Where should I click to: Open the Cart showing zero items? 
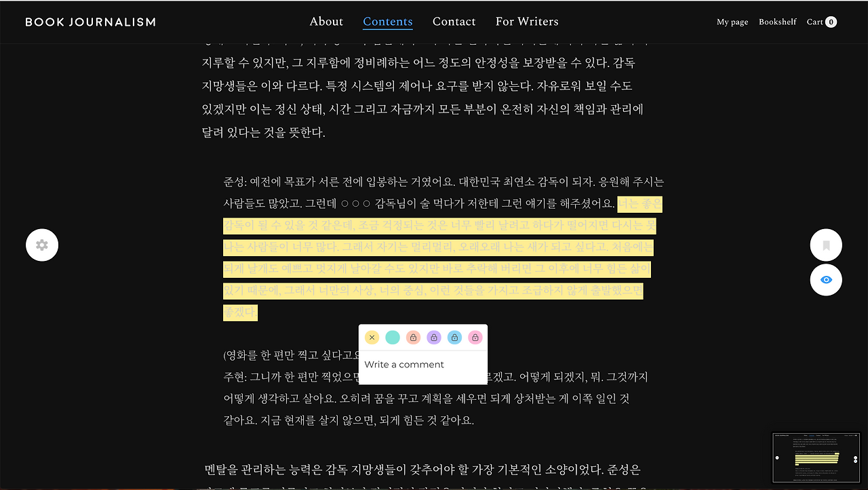point(821,21)
